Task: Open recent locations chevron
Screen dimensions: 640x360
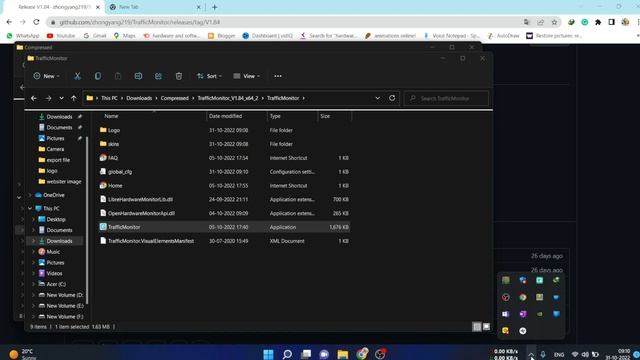Action: (x=61, y=98)
